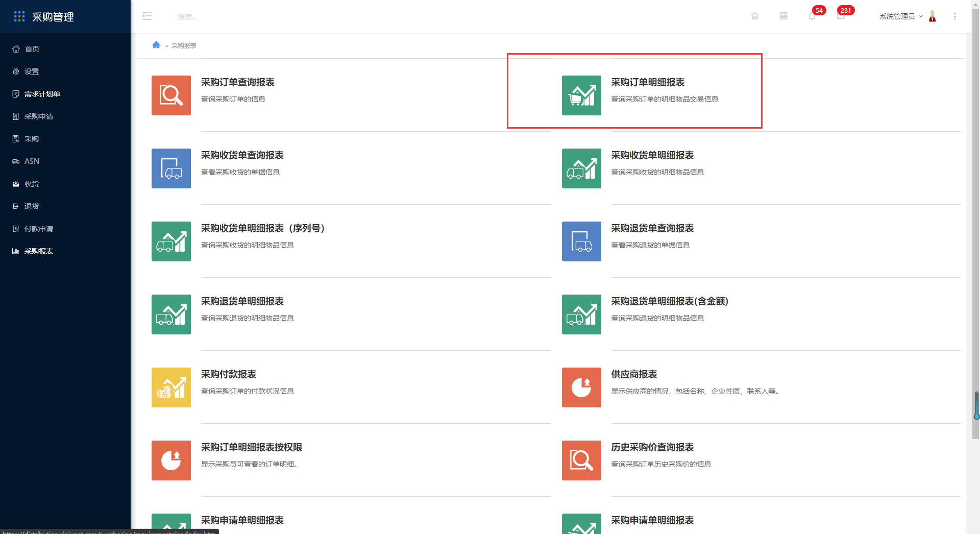
Task: Open the 采购退货单明细报表 green icon
Action: [171, 314]
